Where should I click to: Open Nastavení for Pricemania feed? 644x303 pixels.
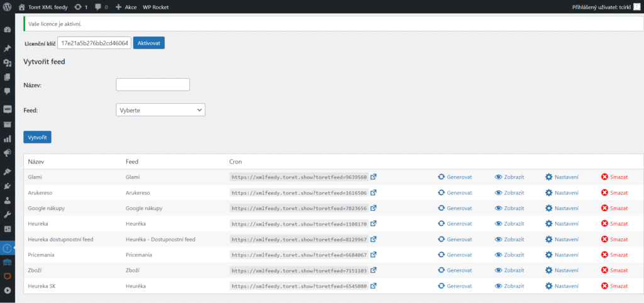point(562,255)
